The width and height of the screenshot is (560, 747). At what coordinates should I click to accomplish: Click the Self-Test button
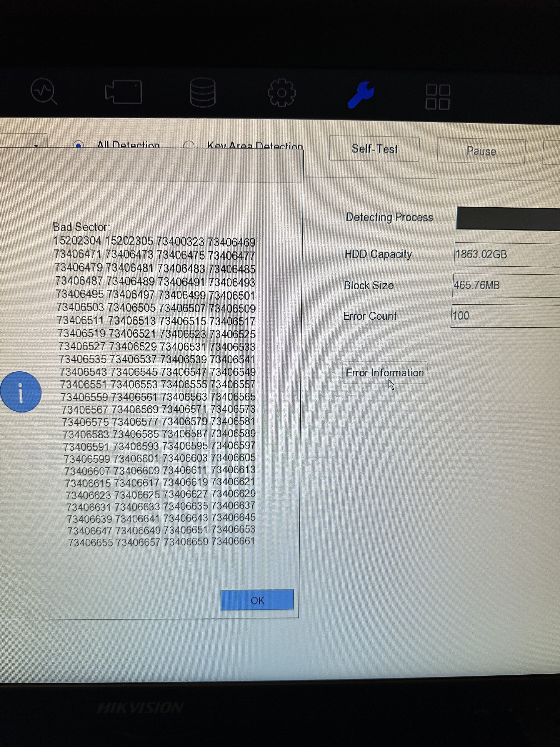point(374,149)
